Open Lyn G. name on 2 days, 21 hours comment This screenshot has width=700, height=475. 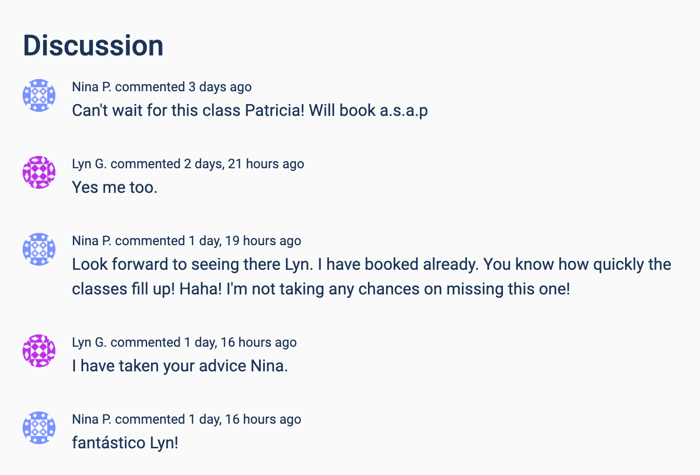tap(89, 164)
